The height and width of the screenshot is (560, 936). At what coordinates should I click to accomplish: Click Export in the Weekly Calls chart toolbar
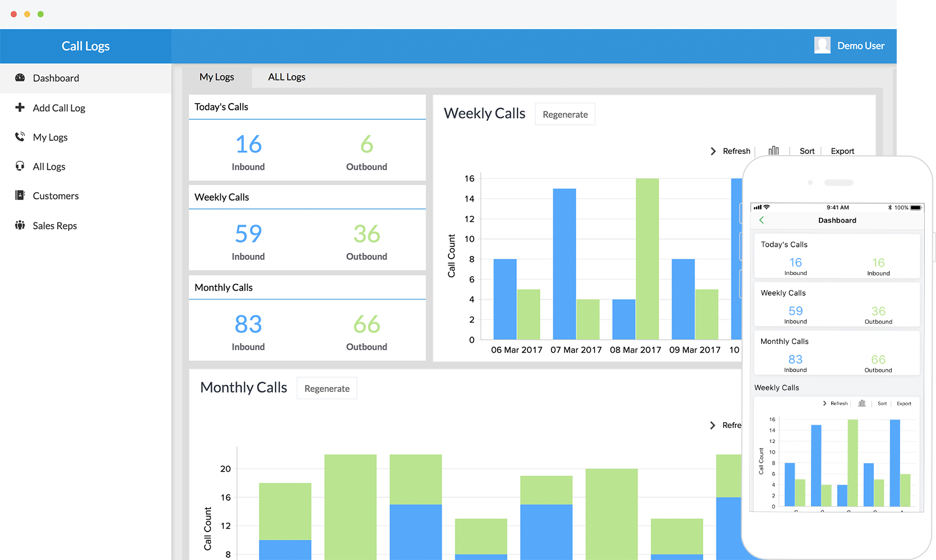(x=842, y=151)
